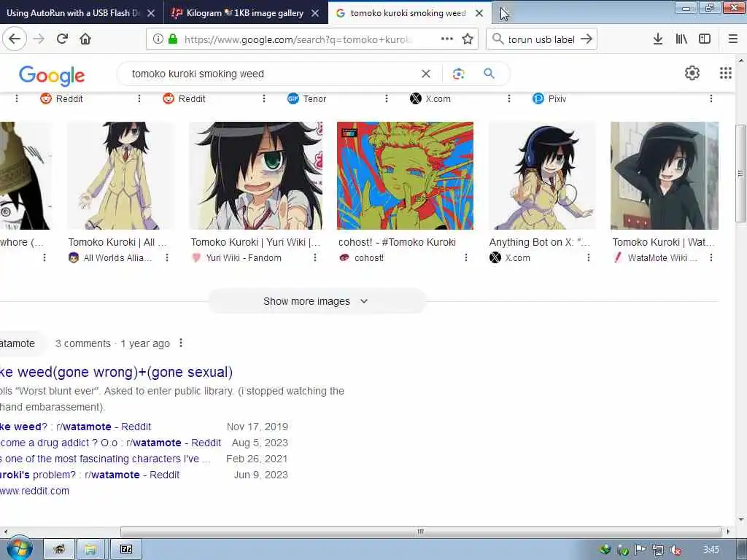The height and width of the screenshot is (560, 747).
Task: Click the 'torun usb label' search box
Action: point(542,39)
